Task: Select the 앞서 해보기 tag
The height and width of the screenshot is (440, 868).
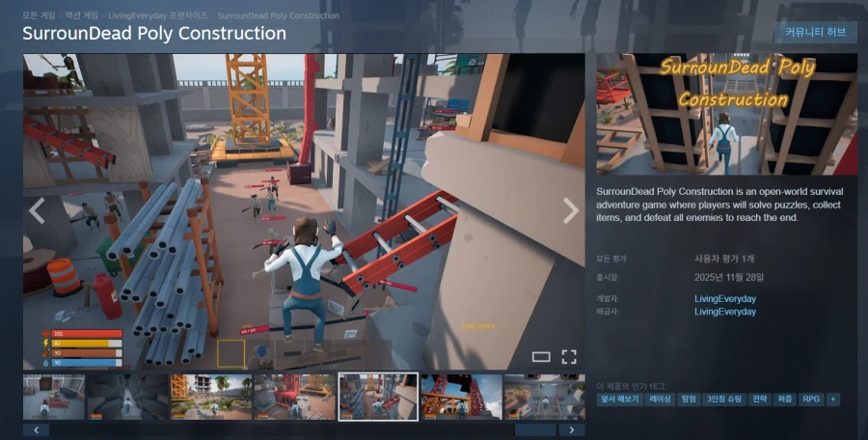Action: pyautogui.click(x=619, y=399)
